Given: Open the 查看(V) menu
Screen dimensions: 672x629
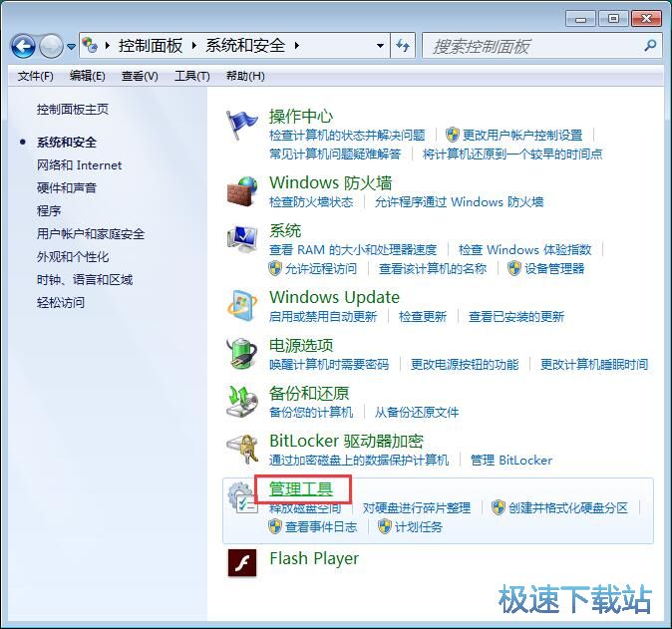Looking at the screenshot, I should [140, 77].
